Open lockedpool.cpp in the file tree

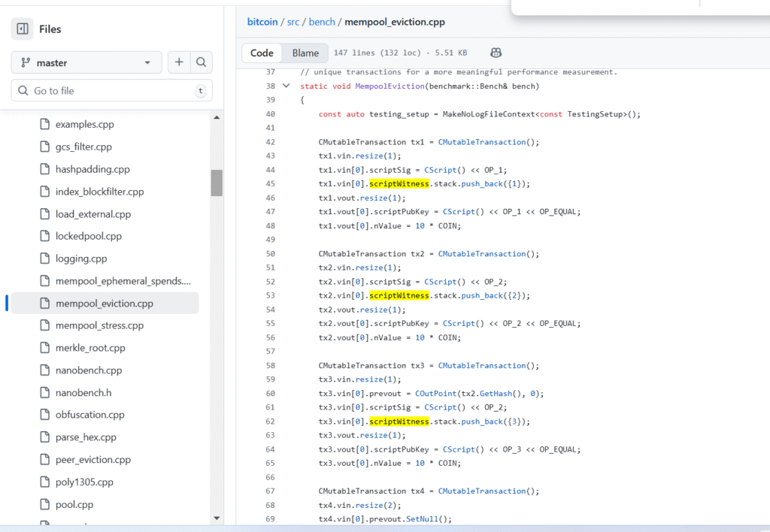click(89, 236)
